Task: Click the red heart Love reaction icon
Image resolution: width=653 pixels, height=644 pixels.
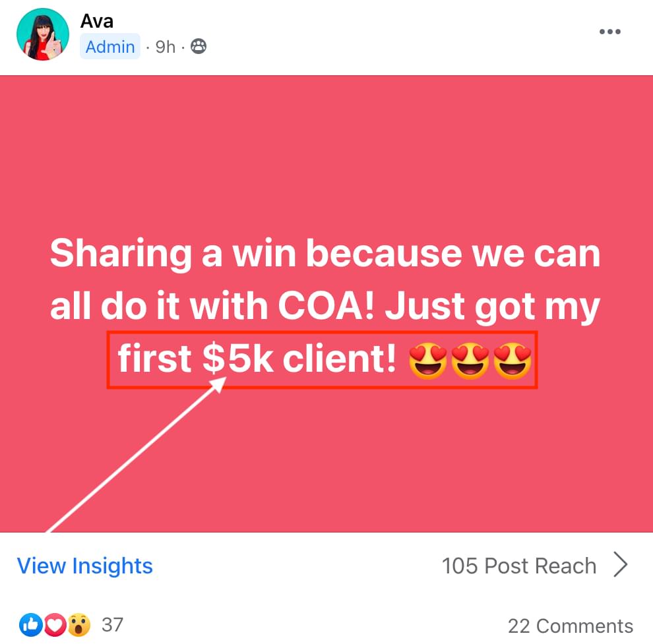Action: tap(55, 624)
